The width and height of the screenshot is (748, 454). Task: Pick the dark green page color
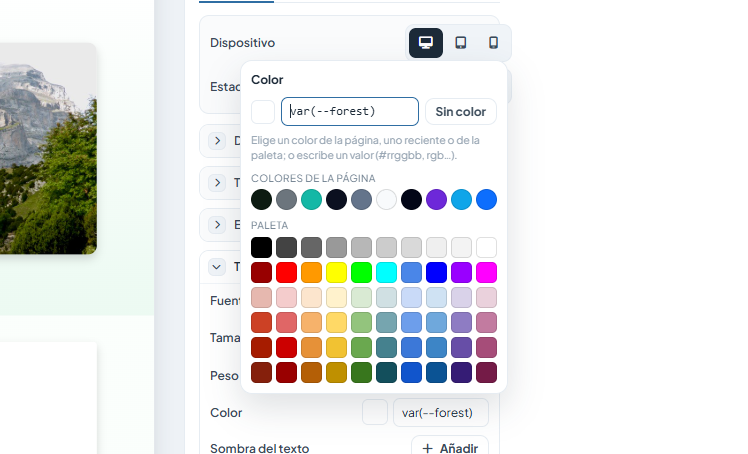coord(261,199)
